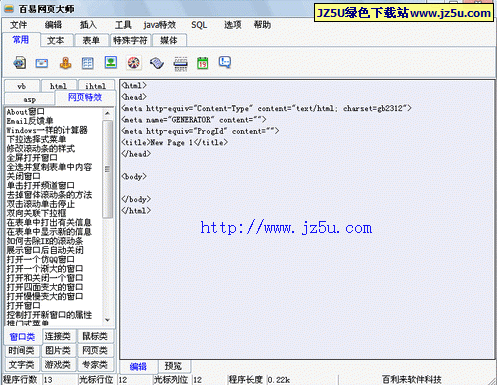The image size is (497, 385).
Task: Insert an anchor with the anchor icon
Action: click(65, 63)
